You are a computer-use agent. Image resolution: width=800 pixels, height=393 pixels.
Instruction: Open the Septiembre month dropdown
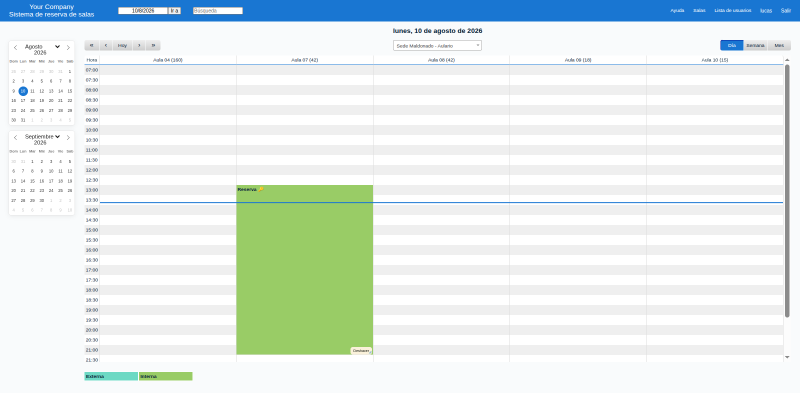(42, 137)
